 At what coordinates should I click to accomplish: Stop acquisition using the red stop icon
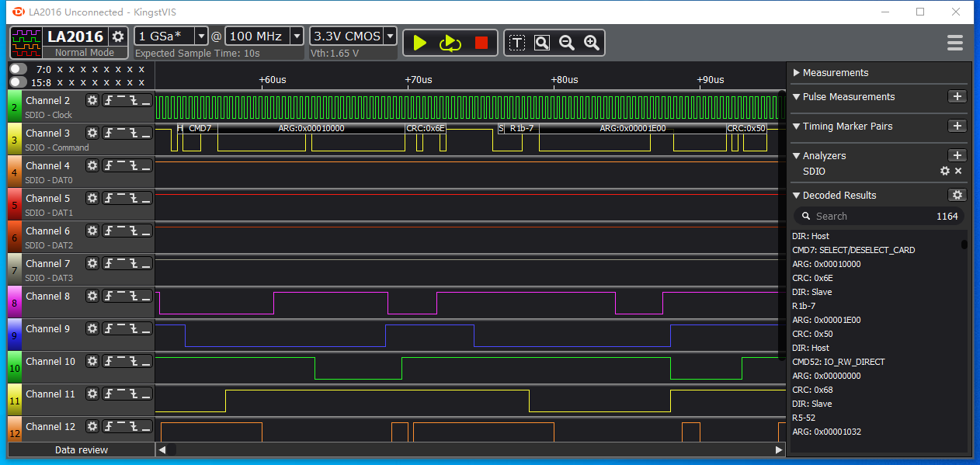481,43
